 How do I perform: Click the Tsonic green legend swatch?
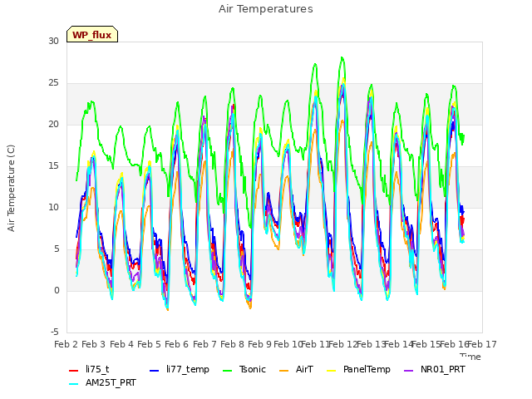point(227,371)
